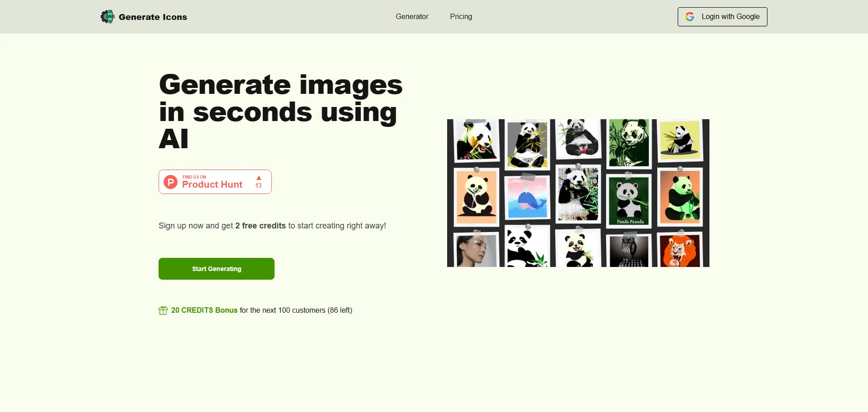Open the Find us on Product Hunt badge

tap(215, 182)
